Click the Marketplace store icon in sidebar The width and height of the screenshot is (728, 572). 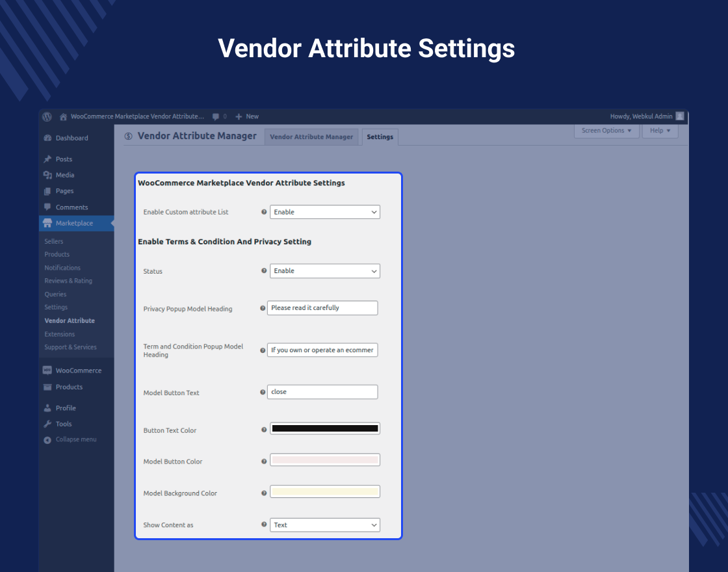[47, 224]
